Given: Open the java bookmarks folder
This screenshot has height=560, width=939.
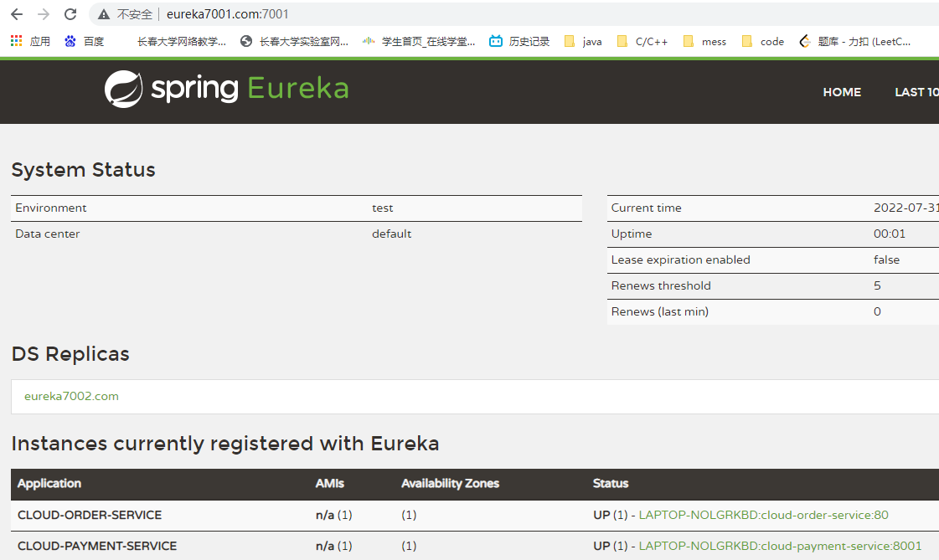Looking at the screenshot, I should [x=583, y=41].
